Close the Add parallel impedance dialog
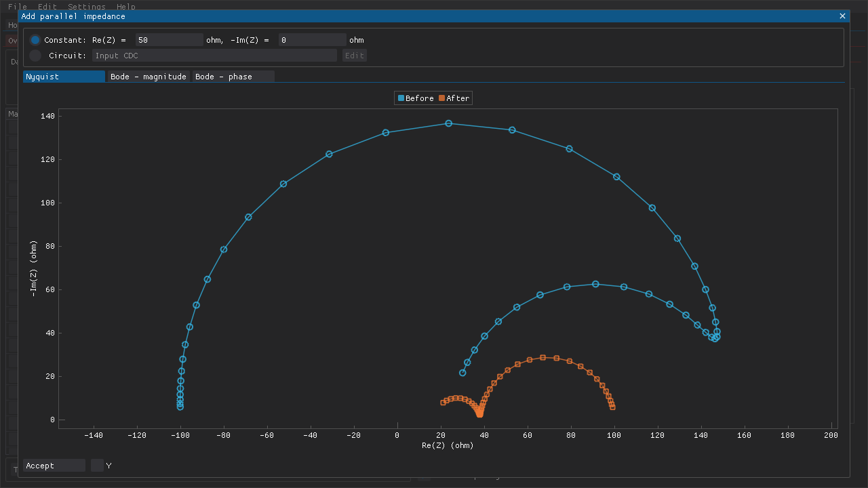The height and width of the screenshot is (488, 868). coord(843,16)
